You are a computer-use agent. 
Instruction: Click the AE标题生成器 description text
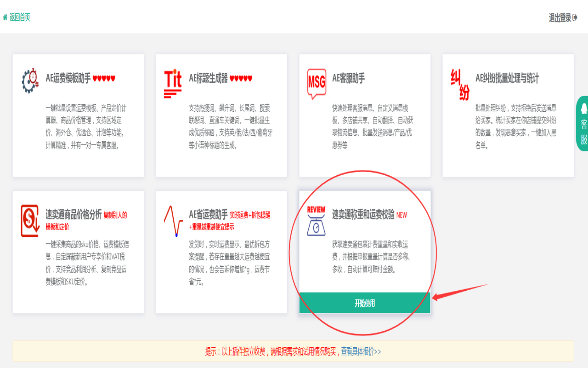(x=231, y=127)
